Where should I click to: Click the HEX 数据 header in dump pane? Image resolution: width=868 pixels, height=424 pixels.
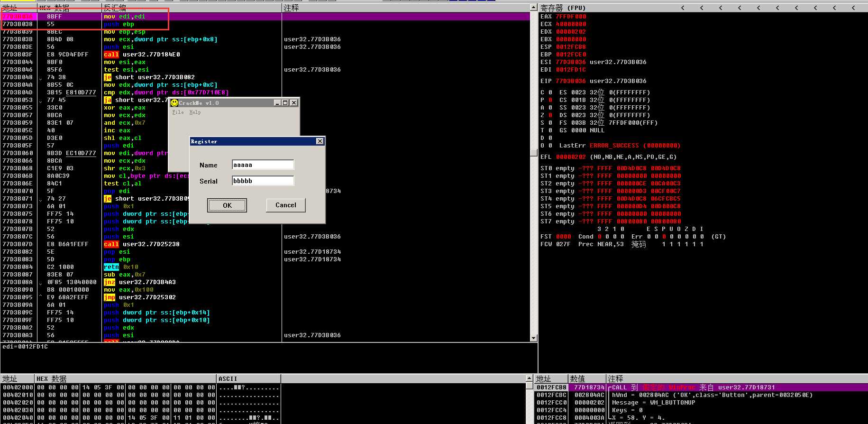point(126,379)
